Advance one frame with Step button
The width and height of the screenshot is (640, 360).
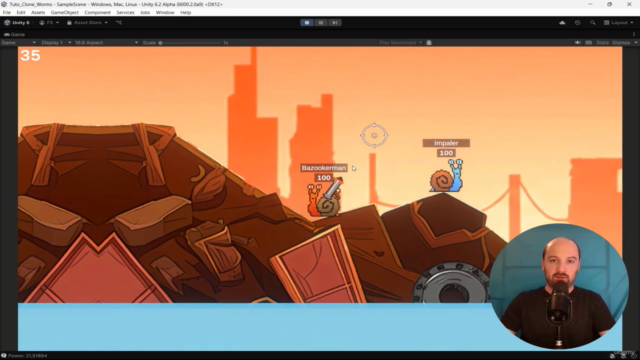(x=335, y=22)
